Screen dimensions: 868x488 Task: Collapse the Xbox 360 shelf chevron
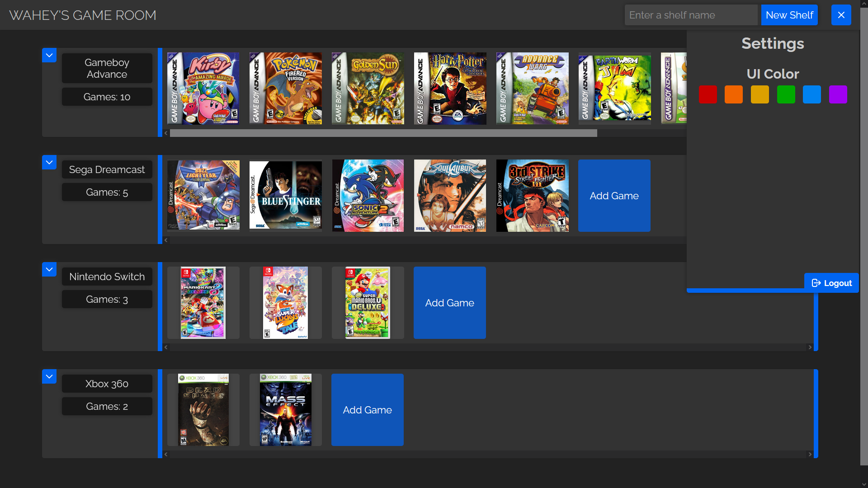(x=49, y=376)
